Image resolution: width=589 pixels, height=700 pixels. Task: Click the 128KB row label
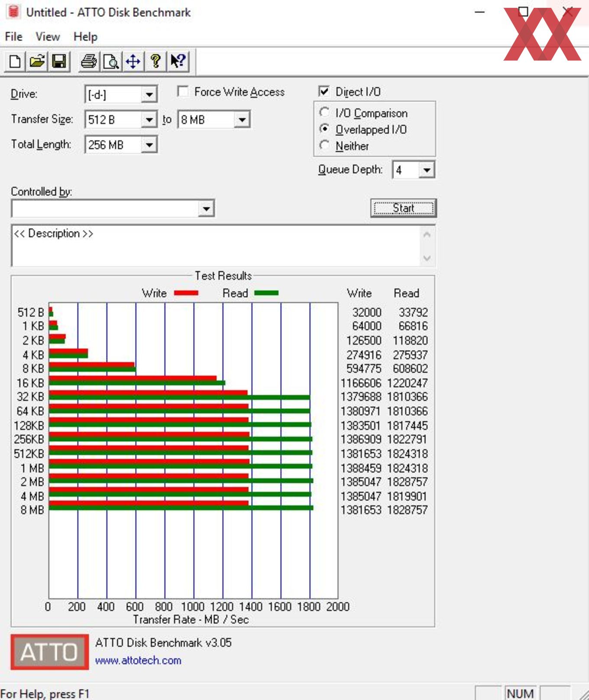point(29,426)
